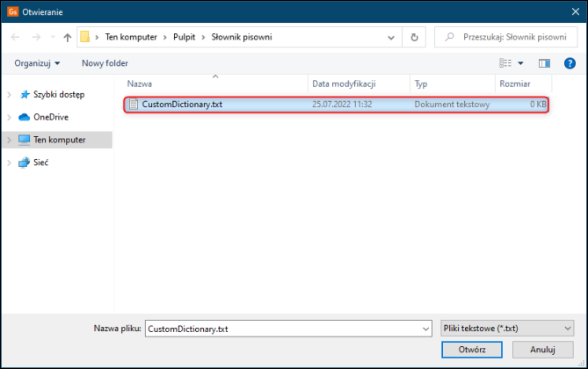The width and height of the screenshot is (588, 369).
Task: Select OneDrive in the navigation pane
Action: [51, 117]
